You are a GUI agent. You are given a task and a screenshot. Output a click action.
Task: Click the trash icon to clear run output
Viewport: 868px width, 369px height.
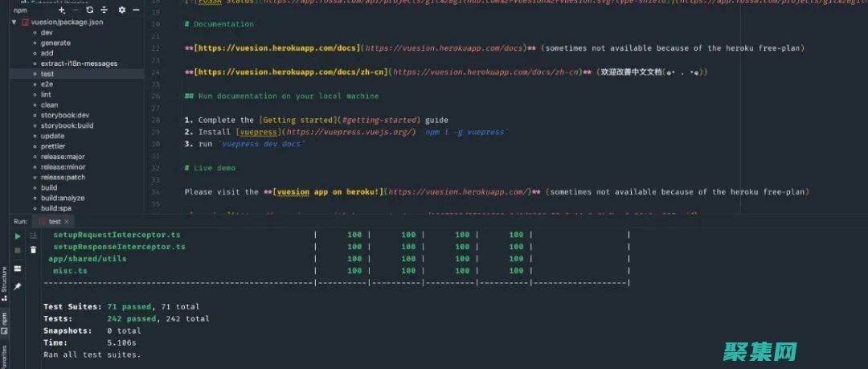click(x=33, y=250)
